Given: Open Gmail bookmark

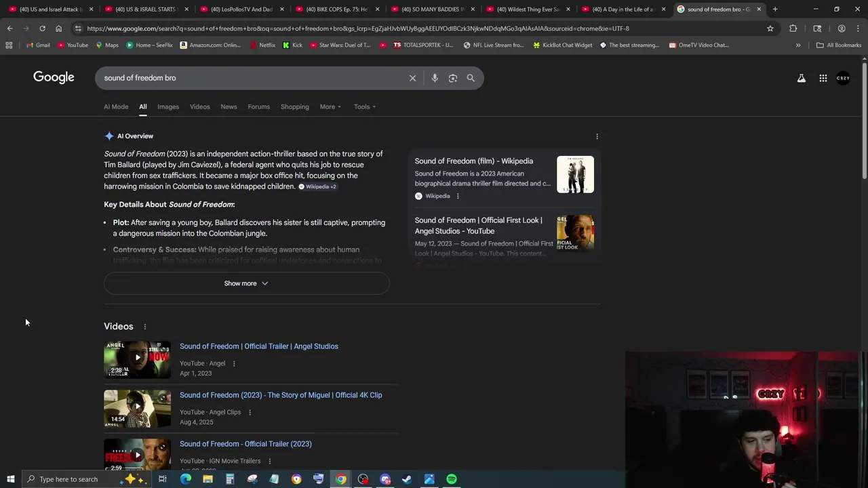Looking at the screenshot, I should pos(37,45).
